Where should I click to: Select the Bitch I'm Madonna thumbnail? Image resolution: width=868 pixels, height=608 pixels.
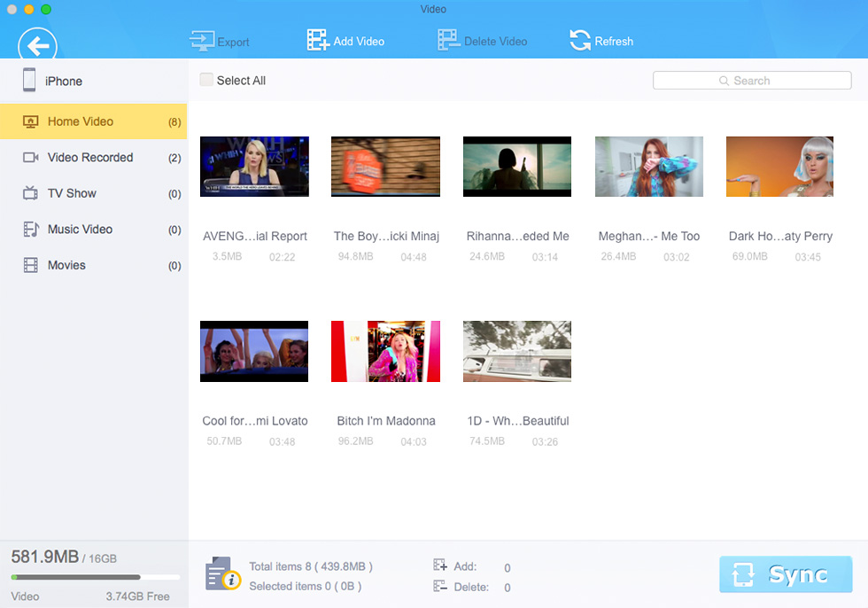tap(386, 351)
